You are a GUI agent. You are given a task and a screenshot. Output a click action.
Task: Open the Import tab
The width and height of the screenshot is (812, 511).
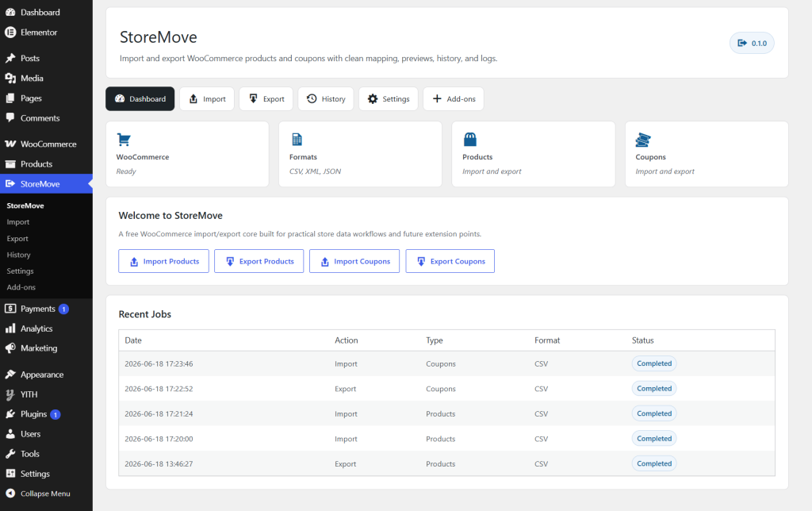click(x=207, y=98)
